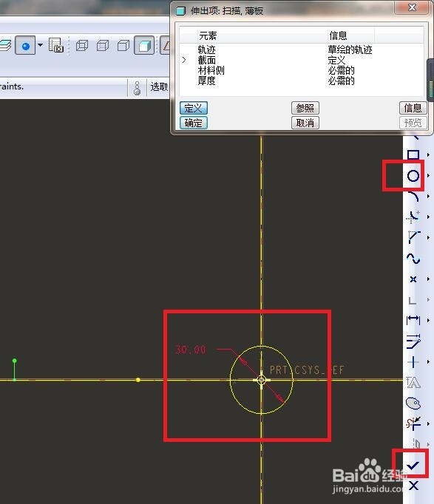Open dropdown arrow next to blue sphere

[x=40, y=44]
